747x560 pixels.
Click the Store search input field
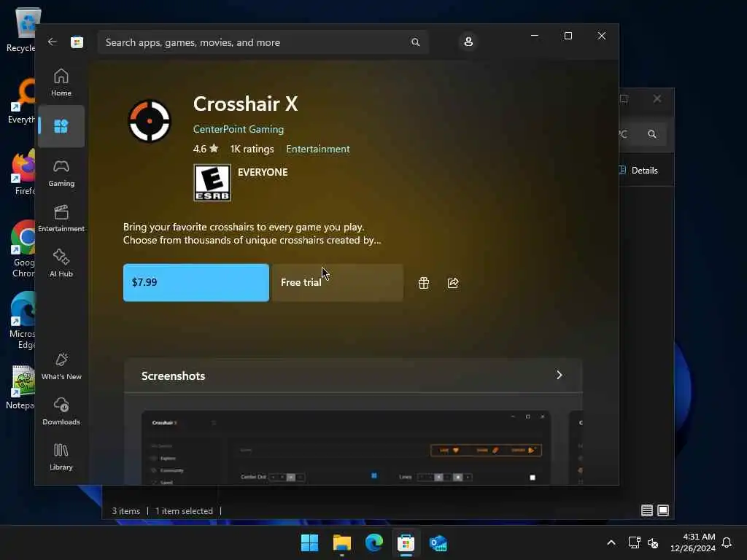click(x=263, y=42)
